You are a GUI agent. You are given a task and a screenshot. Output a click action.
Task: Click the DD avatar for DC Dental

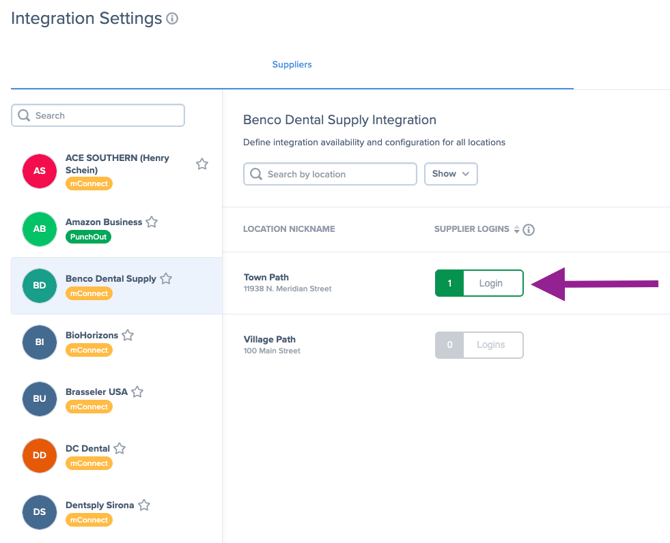pyautogui.click(x=39, y=455)
